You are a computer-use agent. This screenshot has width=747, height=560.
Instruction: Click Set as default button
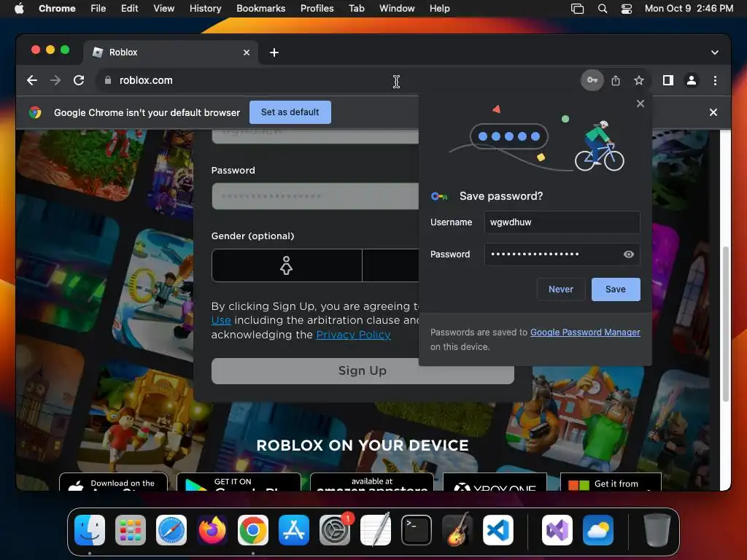[x=290, y=112]
